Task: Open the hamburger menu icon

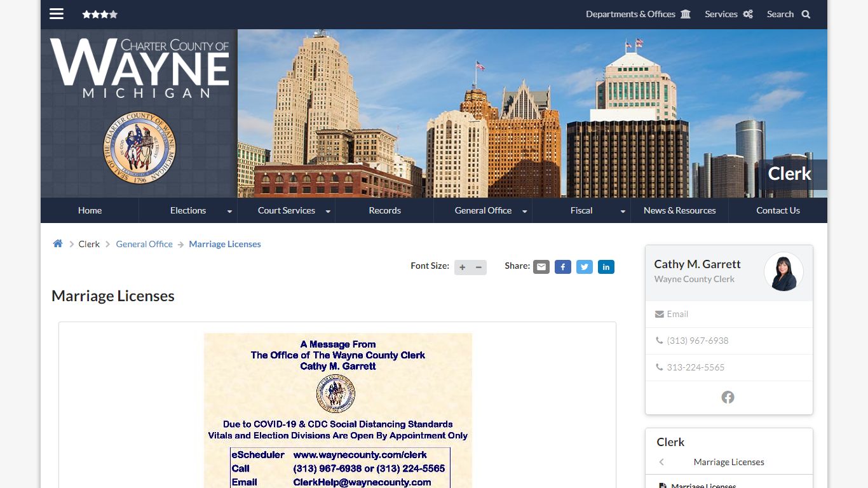Action: click(x=57, y=14)
